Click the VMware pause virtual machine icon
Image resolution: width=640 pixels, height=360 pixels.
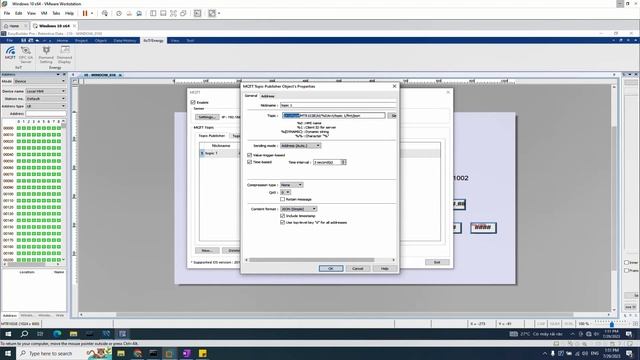85,13
